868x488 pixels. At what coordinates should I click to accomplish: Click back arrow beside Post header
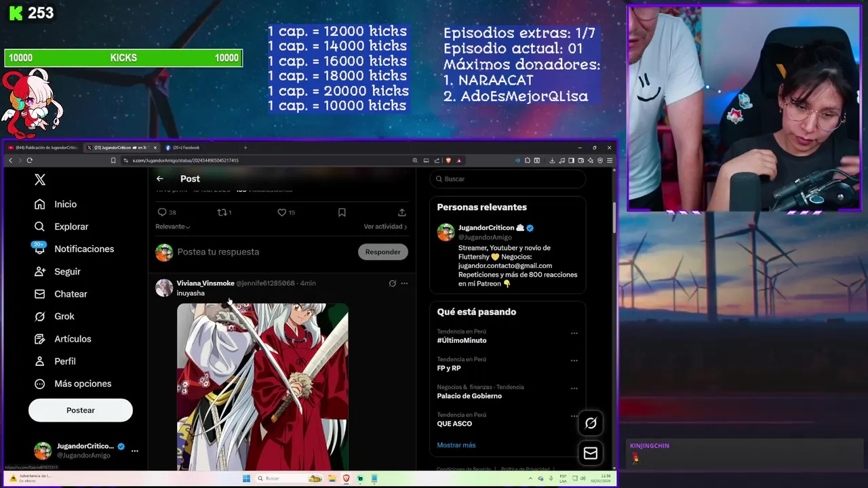[x=159, y=179]
